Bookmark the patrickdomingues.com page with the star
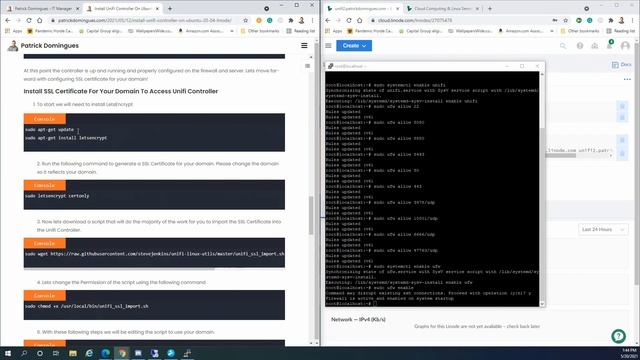 pos(245,20)
